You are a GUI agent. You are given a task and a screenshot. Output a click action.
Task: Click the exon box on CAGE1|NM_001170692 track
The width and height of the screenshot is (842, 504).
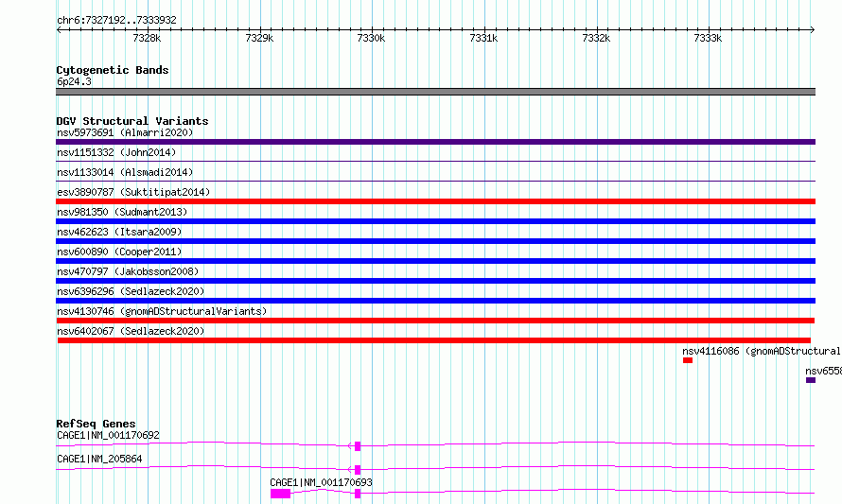click(x=358, y=446)
